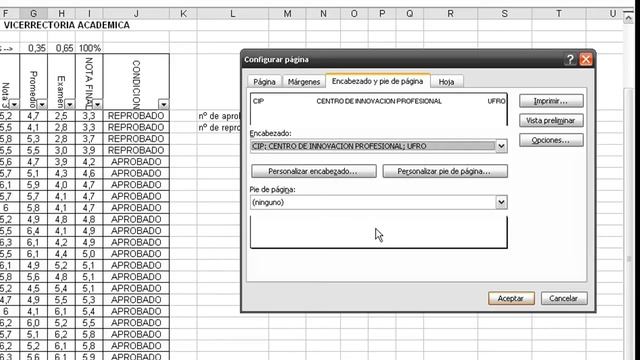The height and width of the screenshot is (360, 640).
Task: Click the CONDICION header cell
Action: pos(136,82)
